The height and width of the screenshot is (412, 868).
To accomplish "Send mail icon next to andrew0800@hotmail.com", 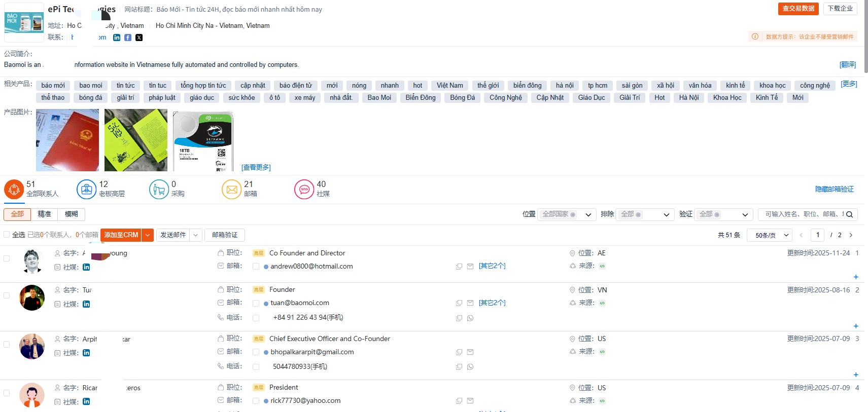I will (470, 267).
